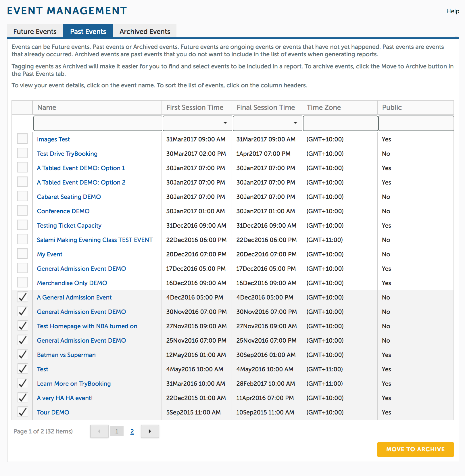Image resolution: width=465 pixels, height=476 pixels.
Task: Check the Test Drive TryBooking checkbox
Action: [x=22, y=153]
